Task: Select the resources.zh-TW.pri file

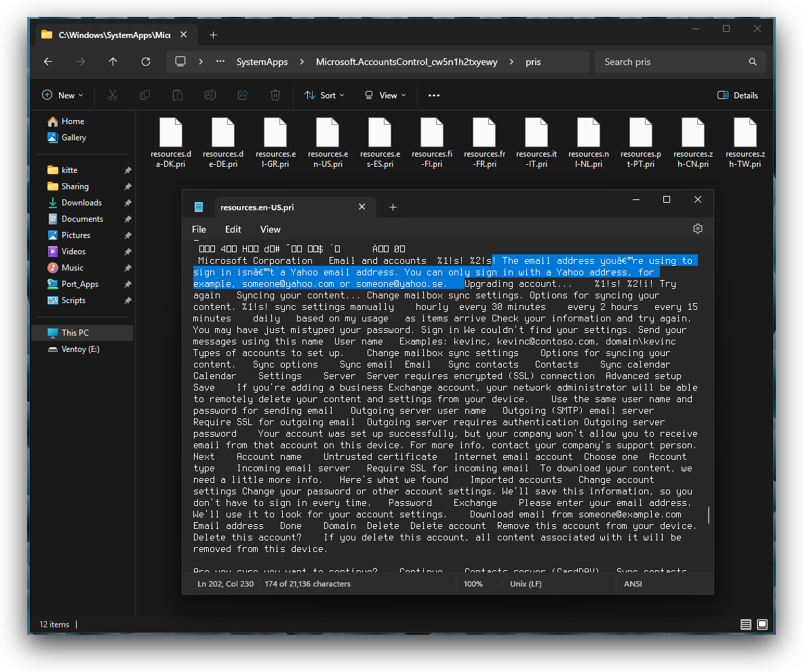Action: (x=745, y=142)
